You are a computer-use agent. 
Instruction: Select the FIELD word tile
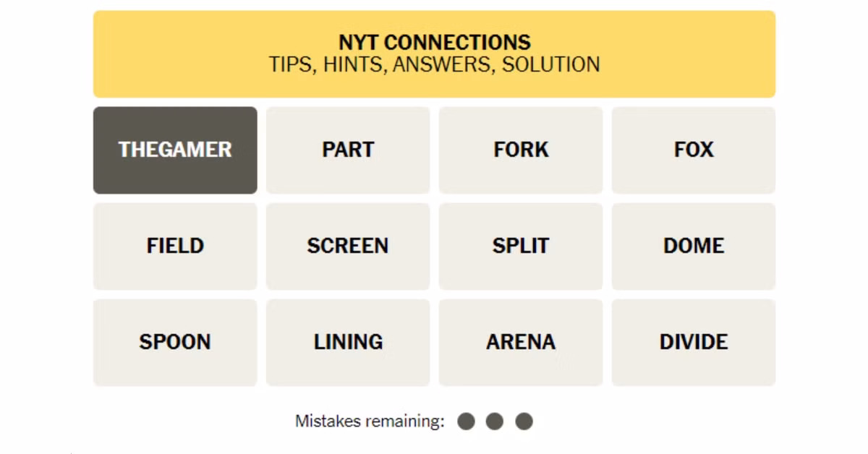(x=175, y=246)
